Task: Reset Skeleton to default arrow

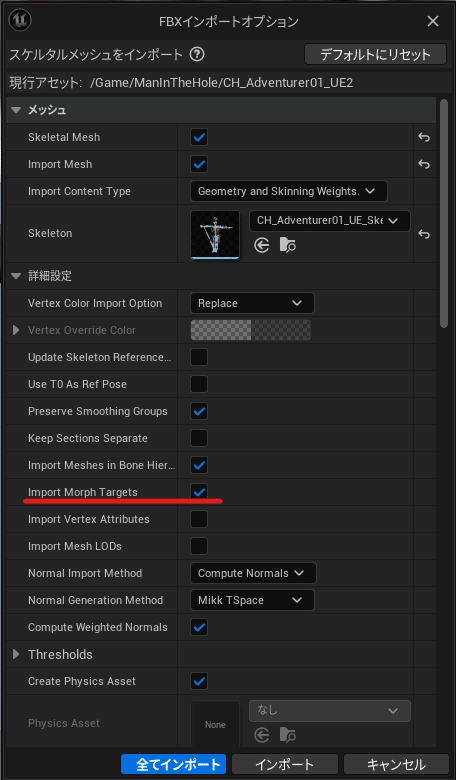Action: point(424,234)
